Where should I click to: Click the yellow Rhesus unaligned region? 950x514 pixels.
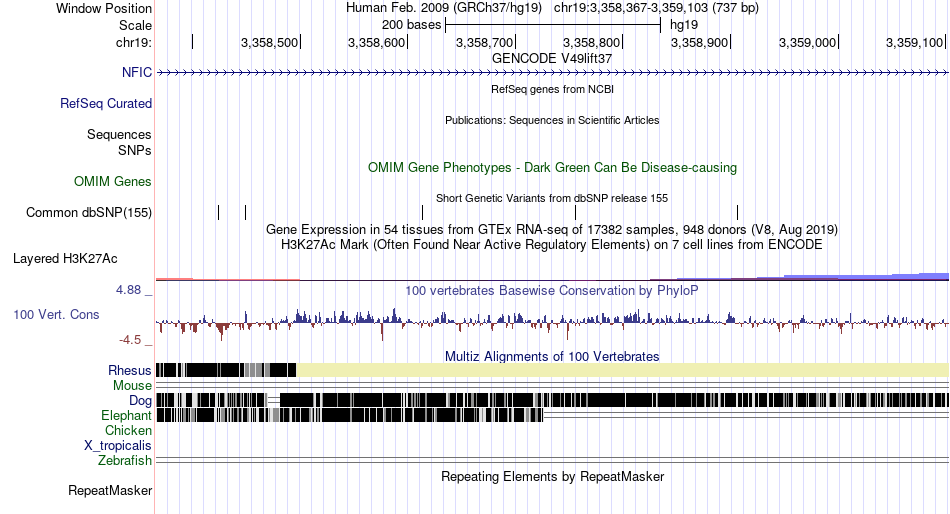[622, 370]
